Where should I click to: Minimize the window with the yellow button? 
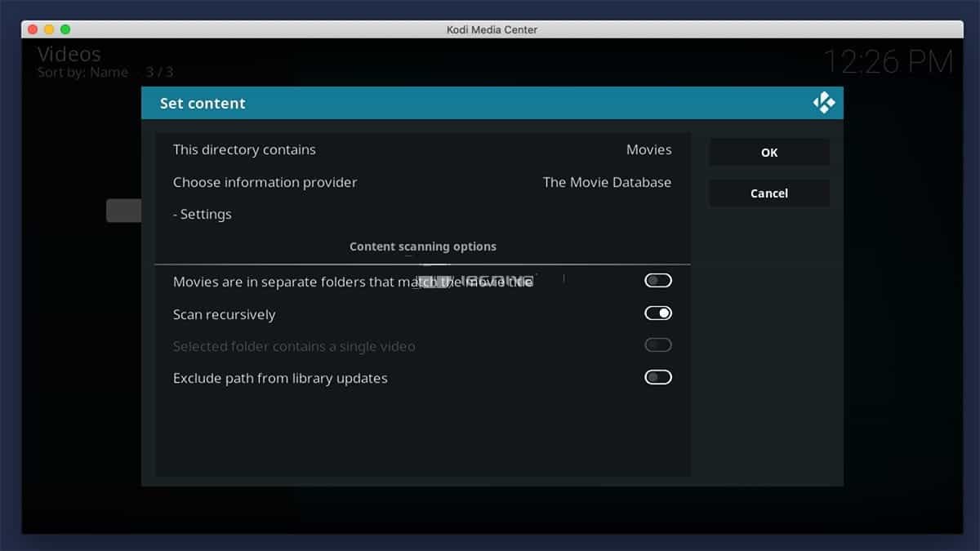click(x=49, y=29)
